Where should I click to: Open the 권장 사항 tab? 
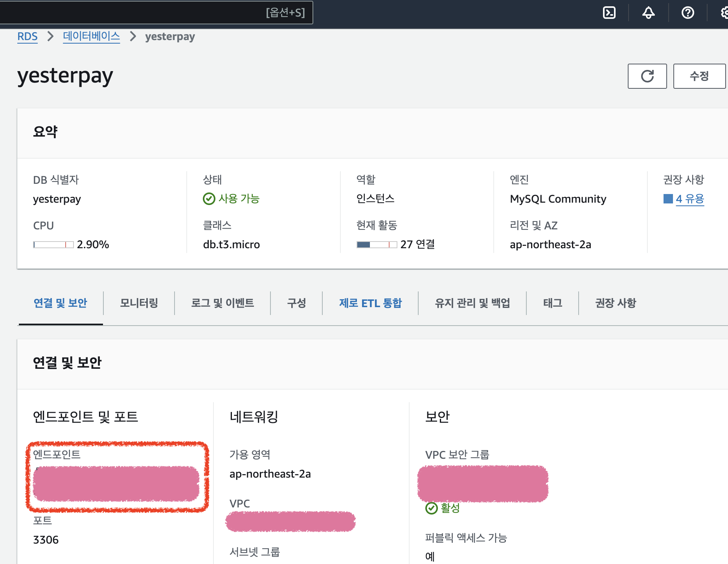(615, 303)
